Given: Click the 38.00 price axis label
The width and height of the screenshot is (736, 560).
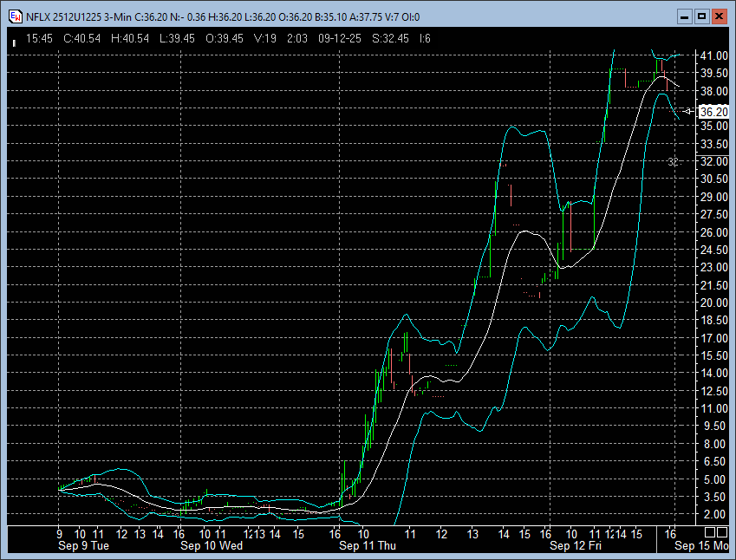Looking at the screenshot, I should pos(714,91).
